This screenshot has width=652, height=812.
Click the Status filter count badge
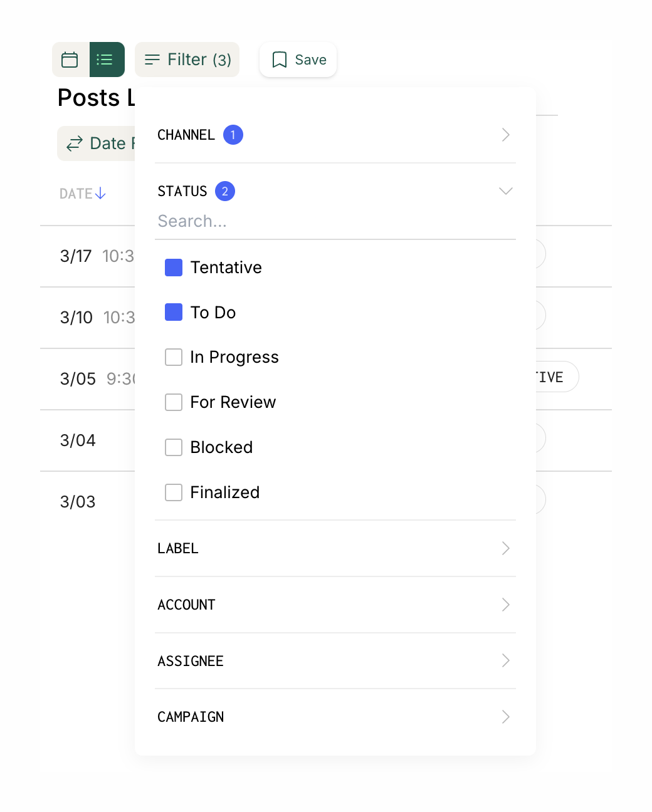225,191
